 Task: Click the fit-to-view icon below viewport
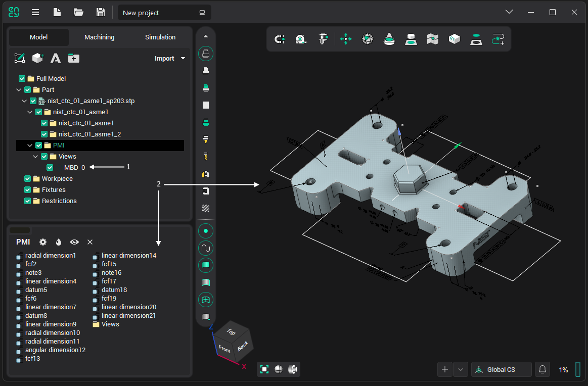pyautogui.click(x=264, y=369)
